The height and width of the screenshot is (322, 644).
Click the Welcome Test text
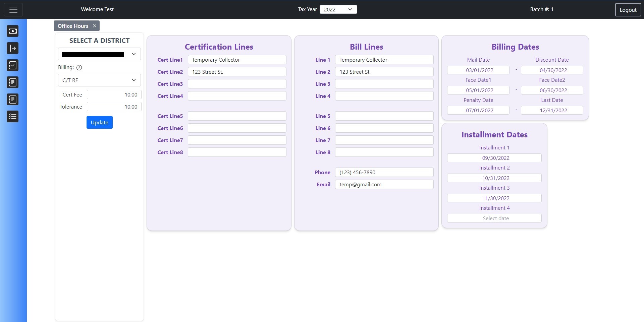pyautogui.click(x=97, y=9)
